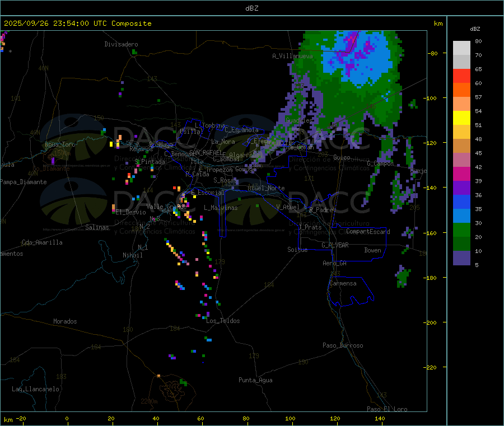Click the Agua_Toro map label
504x426 pixels.
60,144
